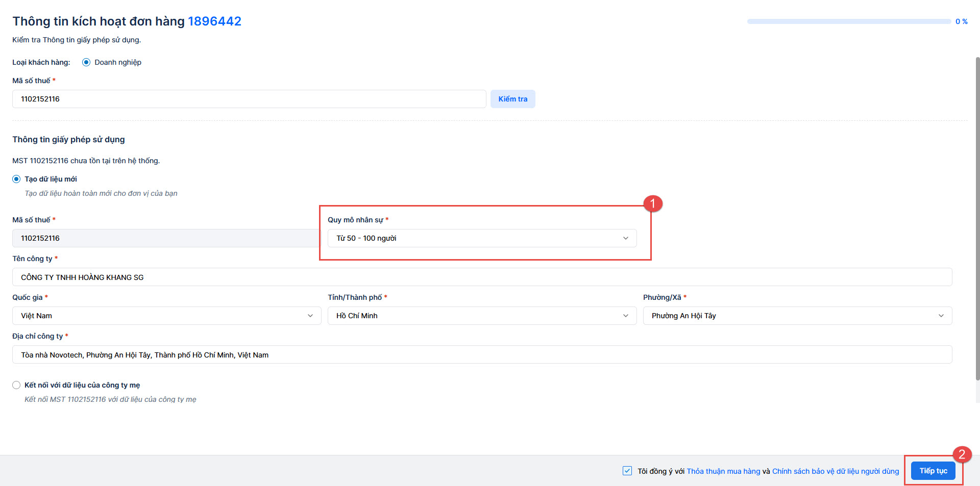
Task: Uncheck the Tôi đồng ý agreement checkbox
Action: 627,471
